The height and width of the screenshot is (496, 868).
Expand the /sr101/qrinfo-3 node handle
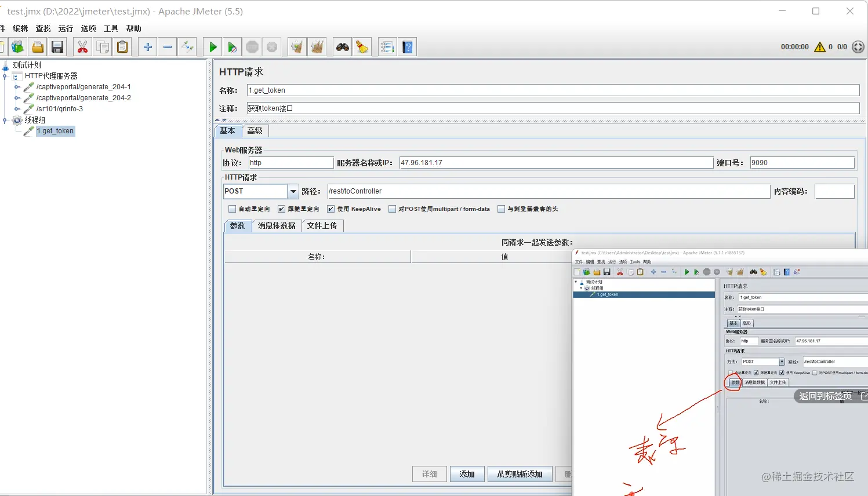(17, 109)
